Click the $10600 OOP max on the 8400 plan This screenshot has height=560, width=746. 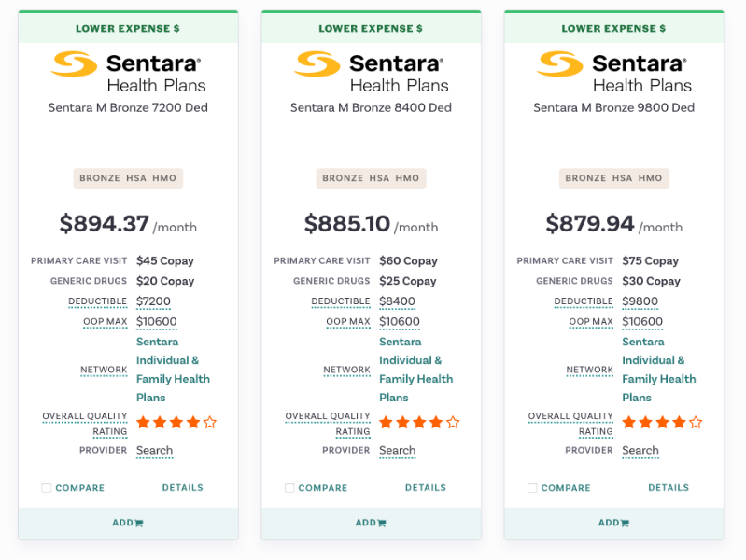pos(400,322)
